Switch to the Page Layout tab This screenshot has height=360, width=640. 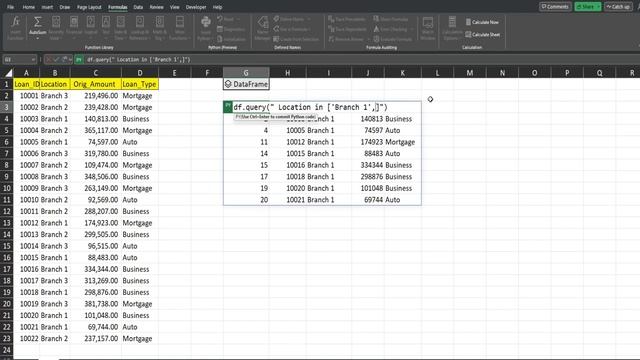[x=89, y=7]
